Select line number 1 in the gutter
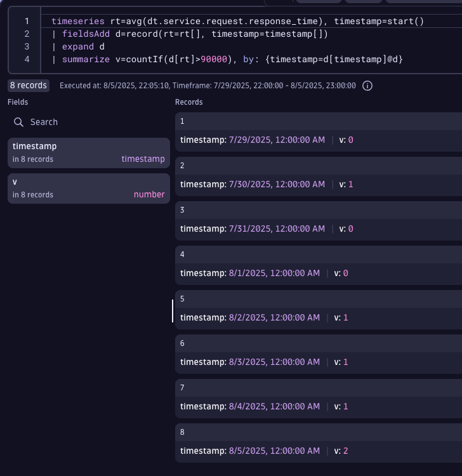 27,21
